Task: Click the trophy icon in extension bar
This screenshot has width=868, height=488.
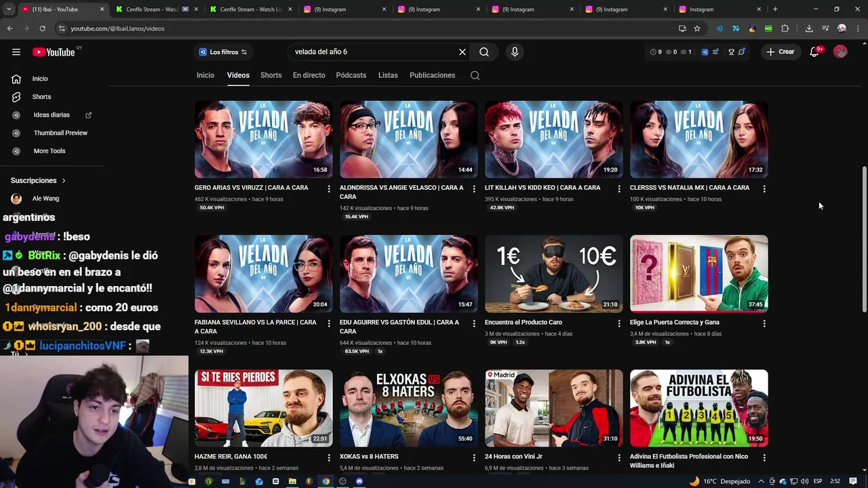Action: (731, 52)
